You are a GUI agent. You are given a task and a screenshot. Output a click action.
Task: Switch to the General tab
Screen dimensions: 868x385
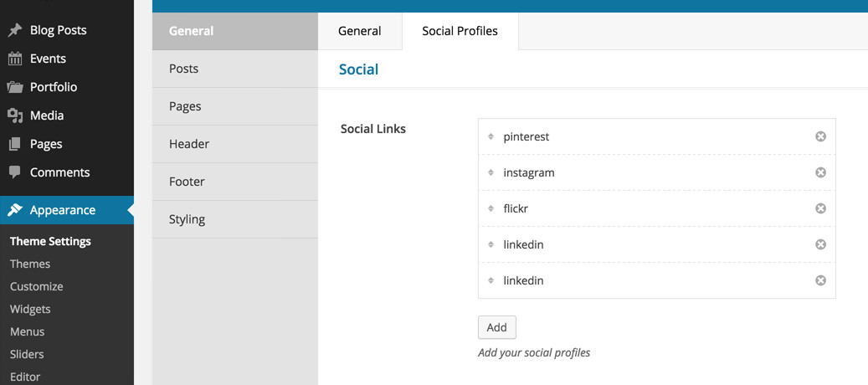coord(360,31)
